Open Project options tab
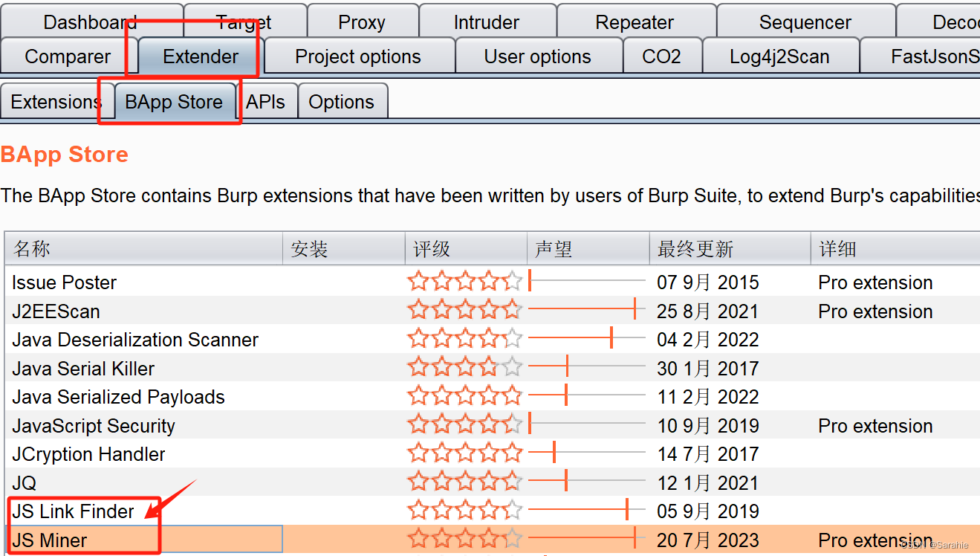 point(358,56)
